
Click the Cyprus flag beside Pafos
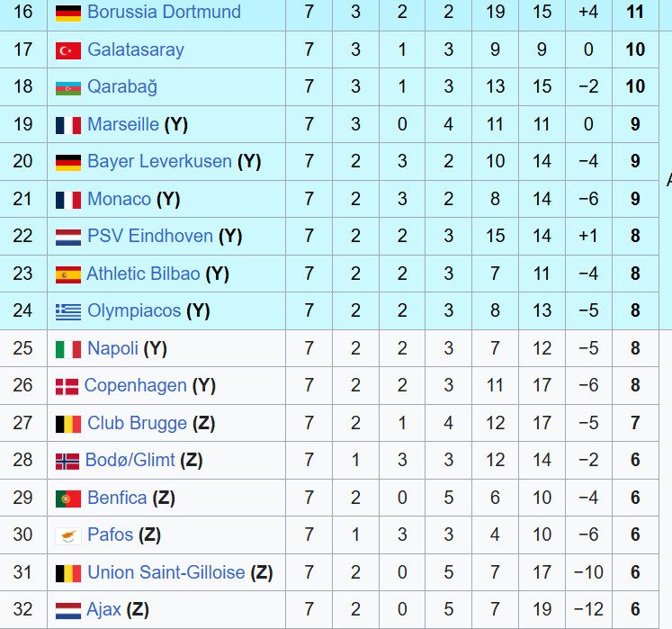click(67, 535)
